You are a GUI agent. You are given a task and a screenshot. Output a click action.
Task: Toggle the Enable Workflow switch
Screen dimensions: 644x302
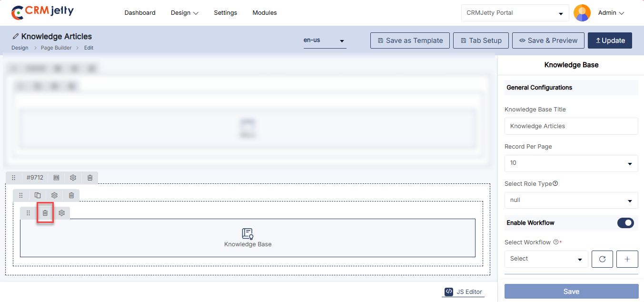tap(625, 223)
